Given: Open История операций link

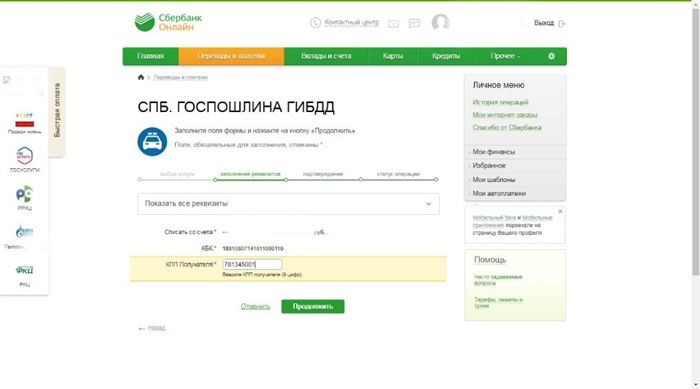Looking at the screenshot, I should [500, 102].
